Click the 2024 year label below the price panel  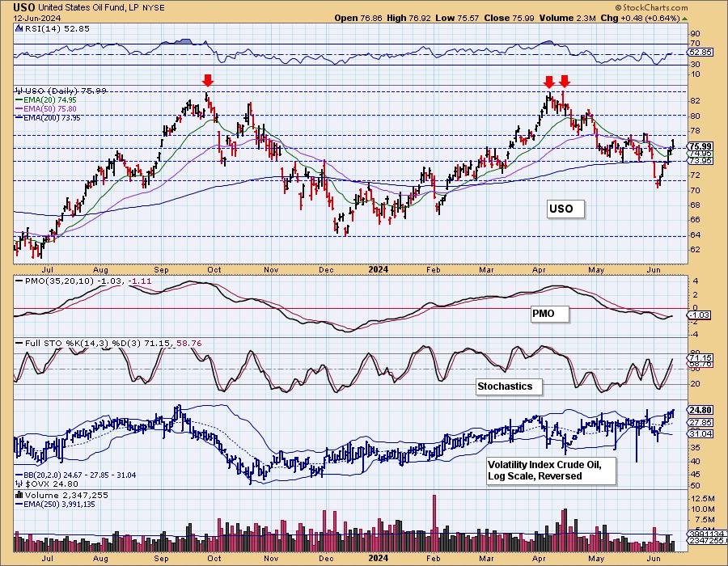(378, 270)
